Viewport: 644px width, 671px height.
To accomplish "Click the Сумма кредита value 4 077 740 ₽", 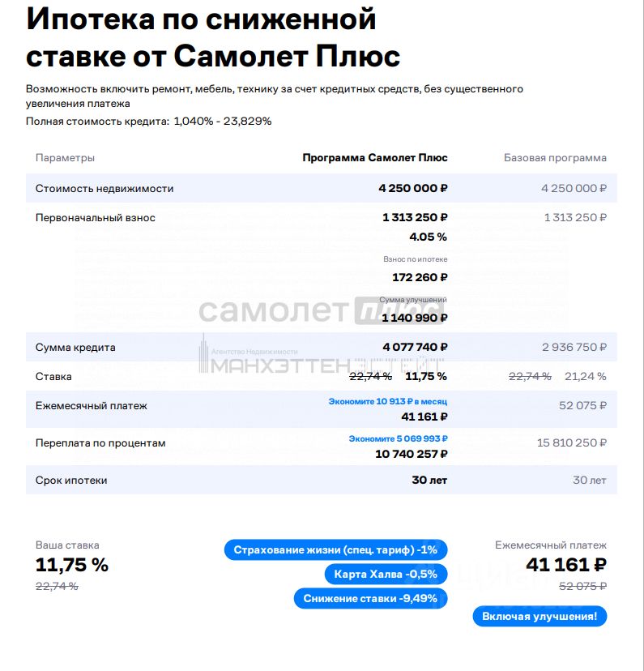I will tap(415, 347).
